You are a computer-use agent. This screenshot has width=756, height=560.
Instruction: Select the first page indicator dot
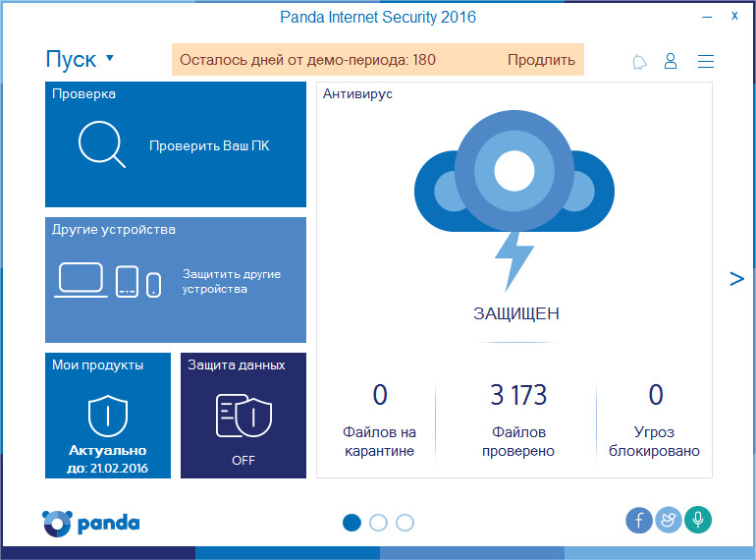[x=351, y=523]
